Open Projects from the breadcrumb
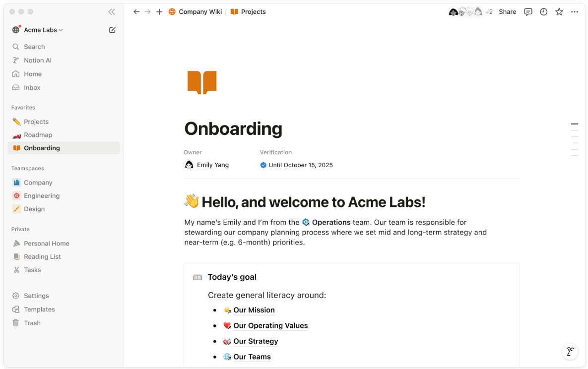 pyautogui.click(x=253, y=11)
